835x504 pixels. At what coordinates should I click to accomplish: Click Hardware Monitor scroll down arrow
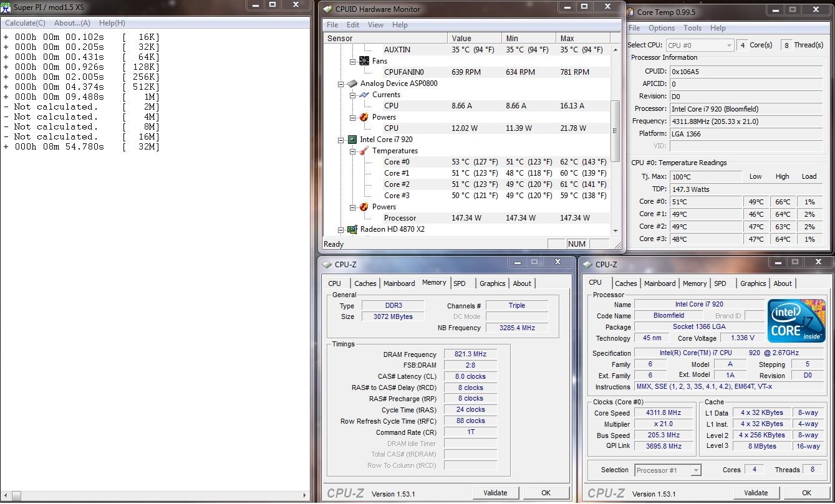pos(615,231)
